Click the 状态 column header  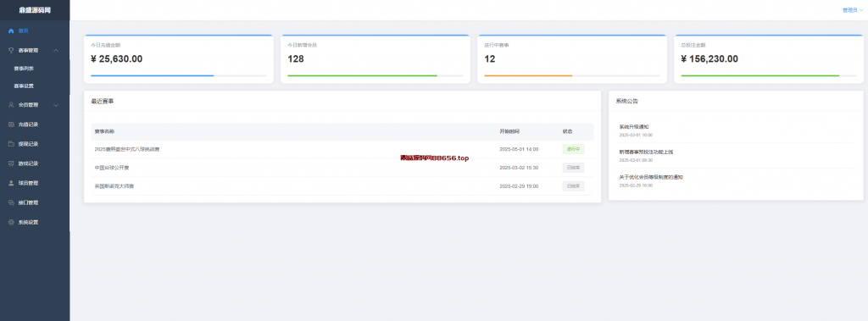[x=568, y=132]
